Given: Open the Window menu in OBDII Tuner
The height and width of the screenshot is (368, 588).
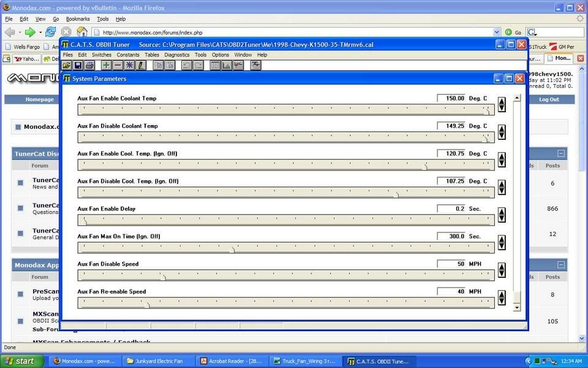Looking at the screenshot, I should pyautogui.click(x=243, y=55).
